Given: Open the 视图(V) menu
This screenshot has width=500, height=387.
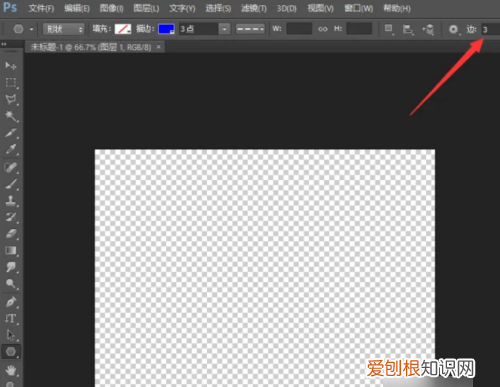Looking at the screenshot, I should [x=321, y=8].
